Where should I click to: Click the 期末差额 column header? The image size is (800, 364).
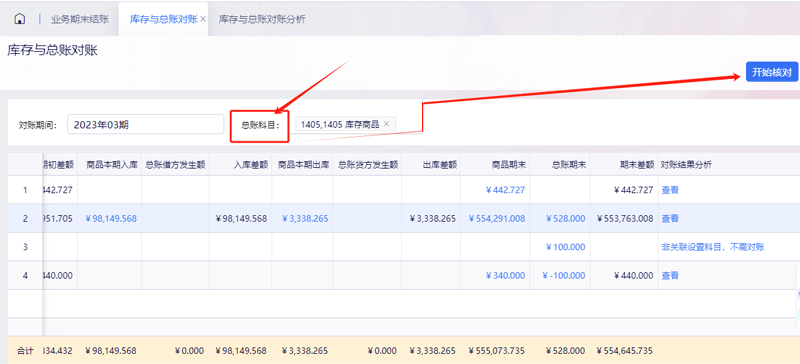[x=624, y=164]
